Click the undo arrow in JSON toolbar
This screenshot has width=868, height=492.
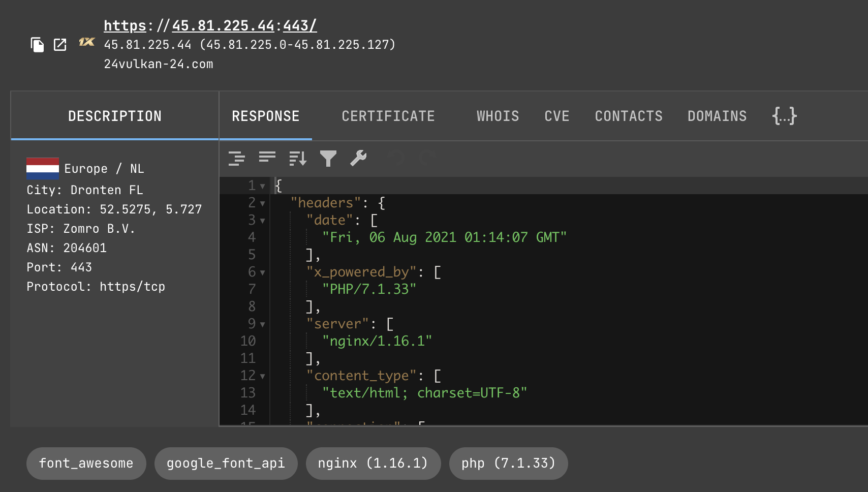396,159
